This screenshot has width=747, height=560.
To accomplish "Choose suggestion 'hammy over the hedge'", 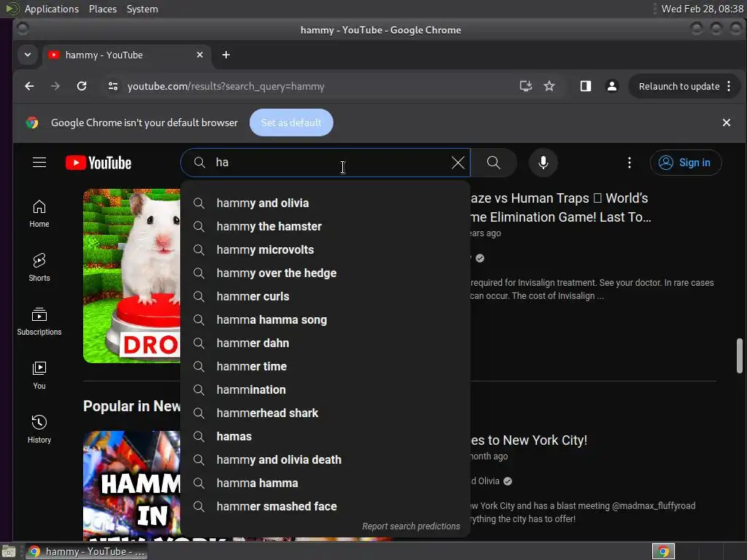I will pyautogui.click(x=325, y=273).
